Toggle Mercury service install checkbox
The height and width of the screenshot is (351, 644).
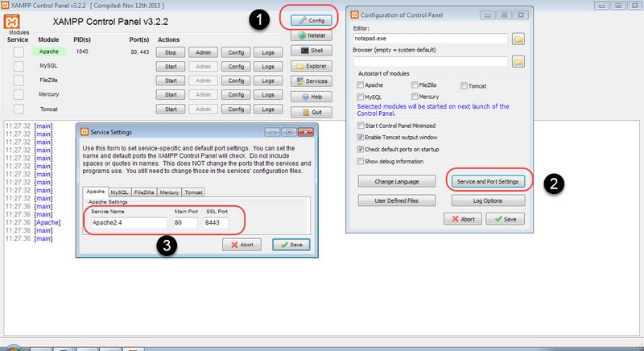(x=19, y=94)
